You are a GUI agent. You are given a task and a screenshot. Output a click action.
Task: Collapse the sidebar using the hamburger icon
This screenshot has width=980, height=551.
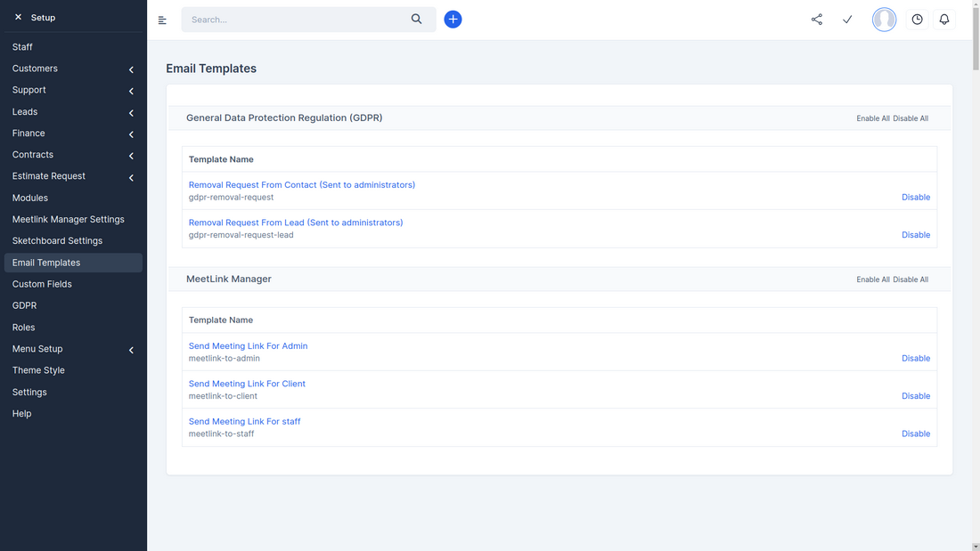(161, 20)
